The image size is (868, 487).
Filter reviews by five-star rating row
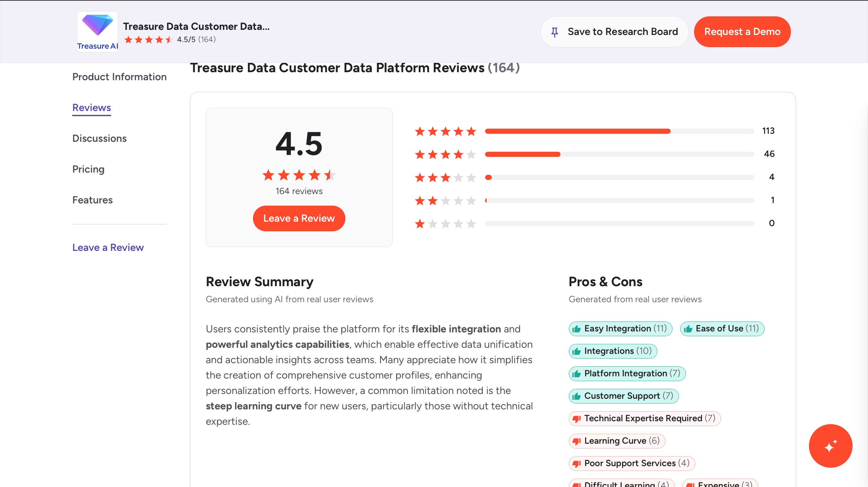tap(595, 131)
